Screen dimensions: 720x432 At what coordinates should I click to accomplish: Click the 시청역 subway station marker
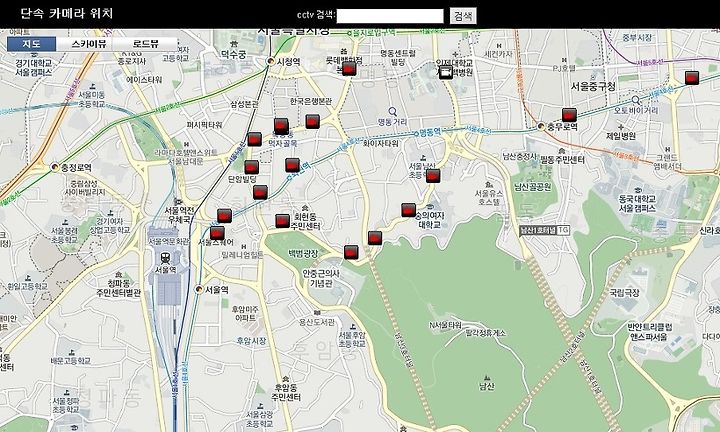coord(271,62)
